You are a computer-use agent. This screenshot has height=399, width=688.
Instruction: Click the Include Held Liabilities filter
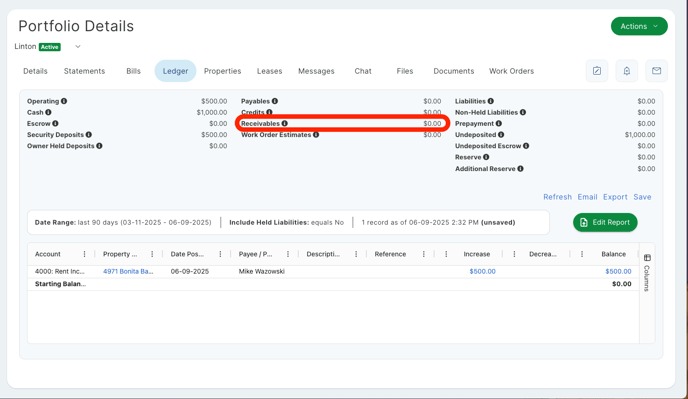tap(287, 223)
